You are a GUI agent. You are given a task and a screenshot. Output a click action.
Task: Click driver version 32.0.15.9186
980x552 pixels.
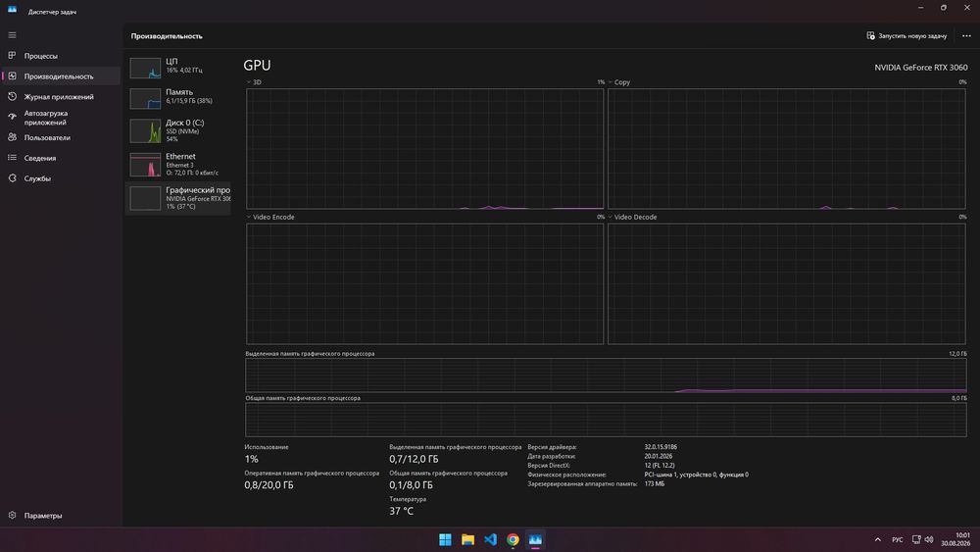point(661,447)
